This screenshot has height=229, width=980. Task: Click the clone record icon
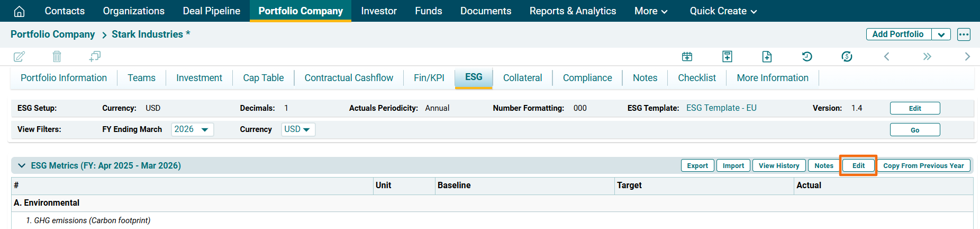tap(95, 56)
